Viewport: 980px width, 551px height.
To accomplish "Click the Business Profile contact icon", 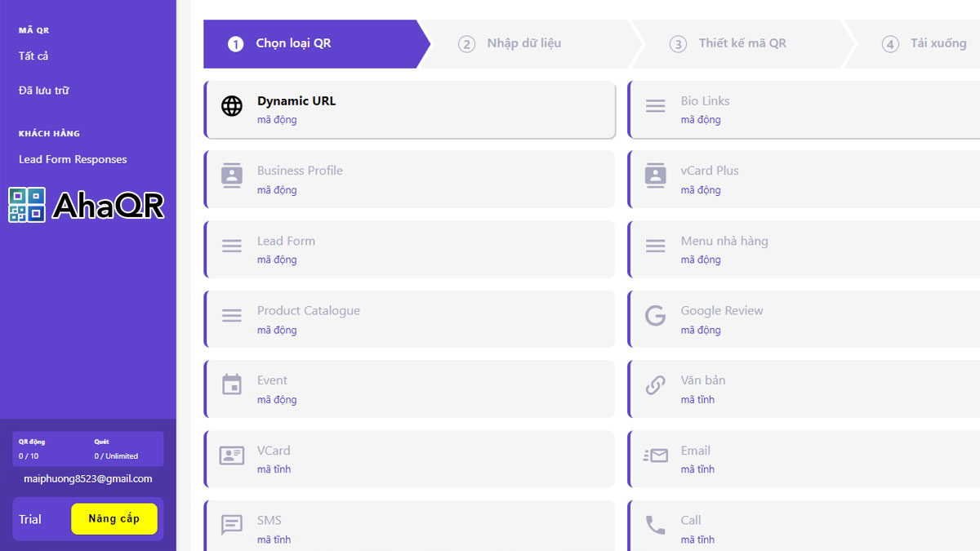I will pos(232,176).
